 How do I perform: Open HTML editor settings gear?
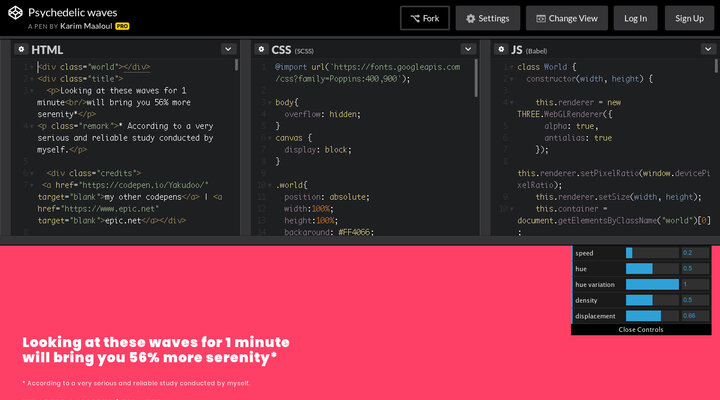[x=21, y=49]
